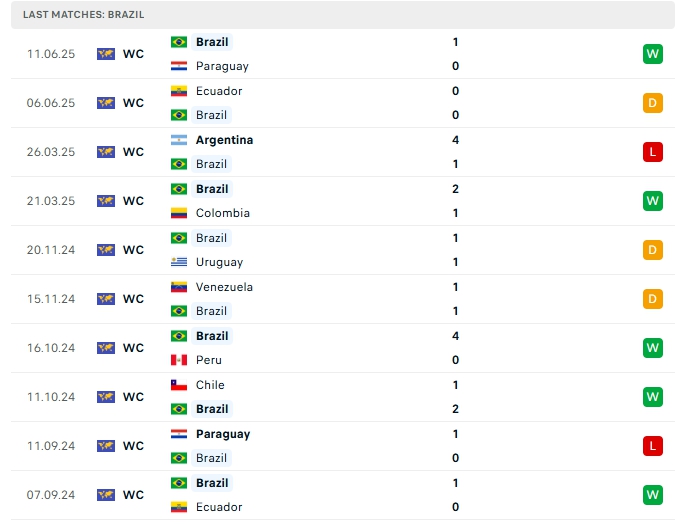Click the Venezuela flag icon
The width and height of the screenshot is (684, 524).
click(179, 287)
